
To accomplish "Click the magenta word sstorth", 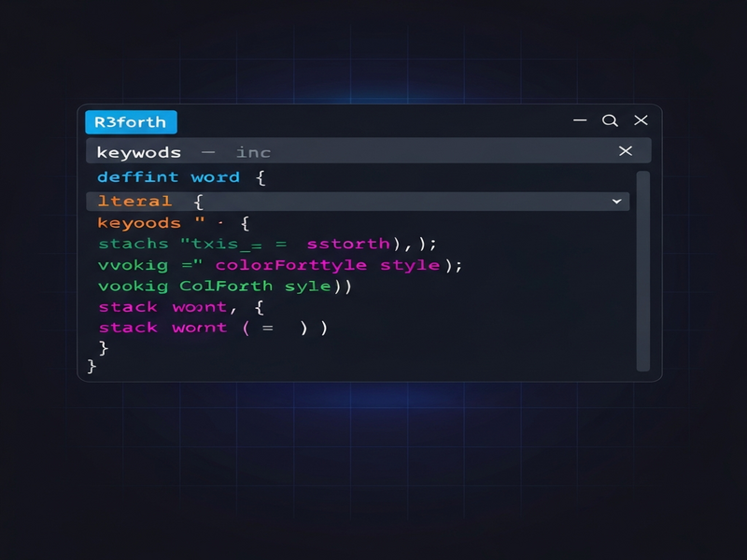I will (348, 244).
